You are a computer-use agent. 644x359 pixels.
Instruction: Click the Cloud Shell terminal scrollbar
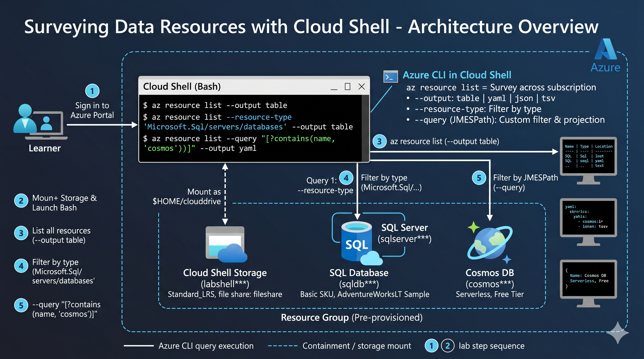(x=365, y=128)
